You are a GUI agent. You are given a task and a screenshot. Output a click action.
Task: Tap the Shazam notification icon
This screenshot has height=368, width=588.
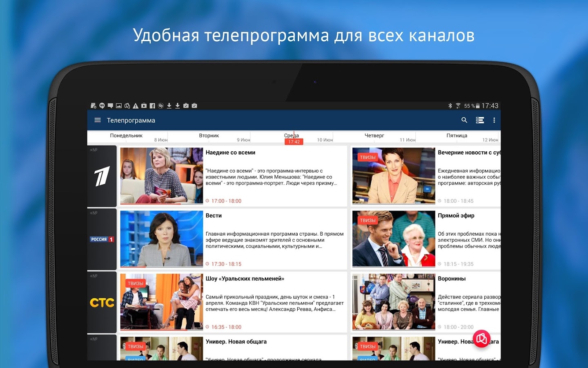[x=161, y=105]
